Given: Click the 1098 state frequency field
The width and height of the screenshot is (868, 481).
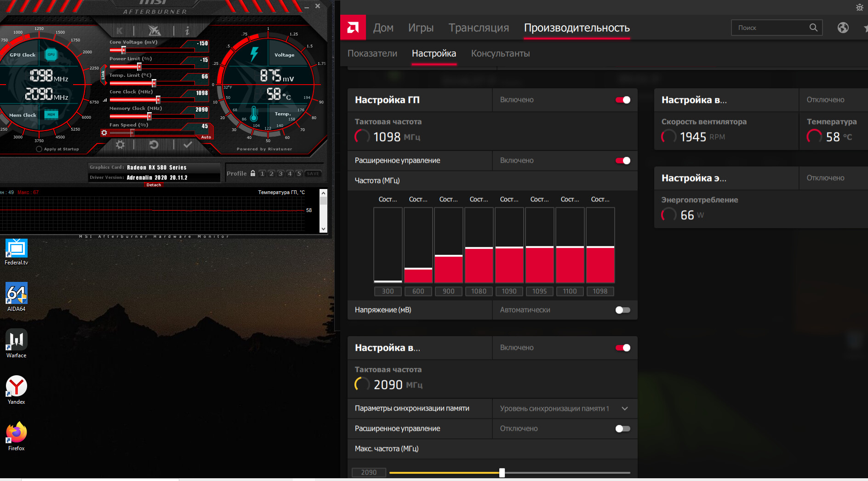Looking at the screenshot, I should click(x=600, y=291).
